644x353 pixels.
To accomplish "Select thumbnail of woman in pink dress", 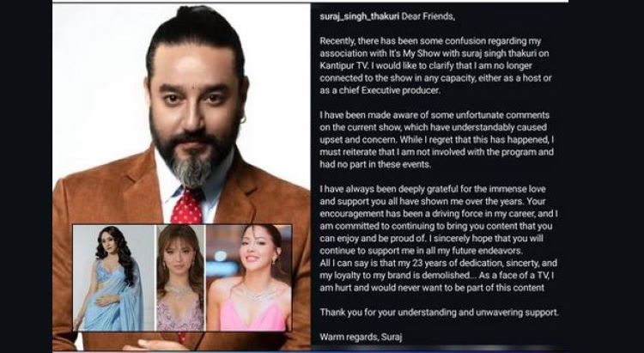I will click(248, 277).
